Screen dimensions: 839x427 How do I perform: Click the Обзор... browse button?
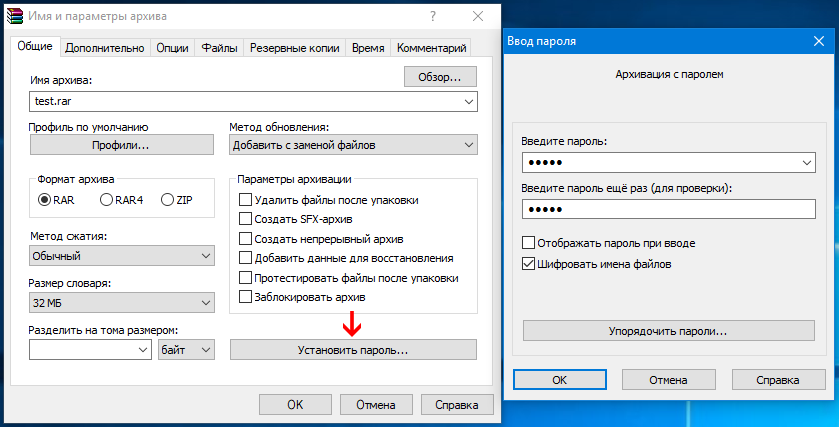[x=440, y=77]
